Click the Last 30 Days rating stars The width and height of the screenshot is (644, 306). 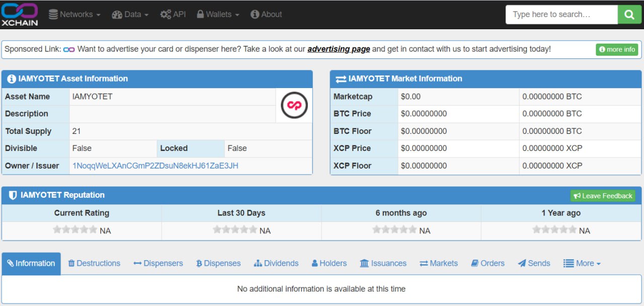[235, 230]
